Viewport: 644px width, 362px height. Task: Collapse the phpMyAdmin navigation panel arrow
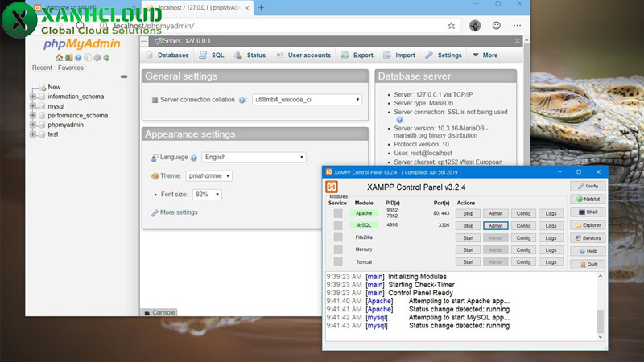(x=144, y=41)
